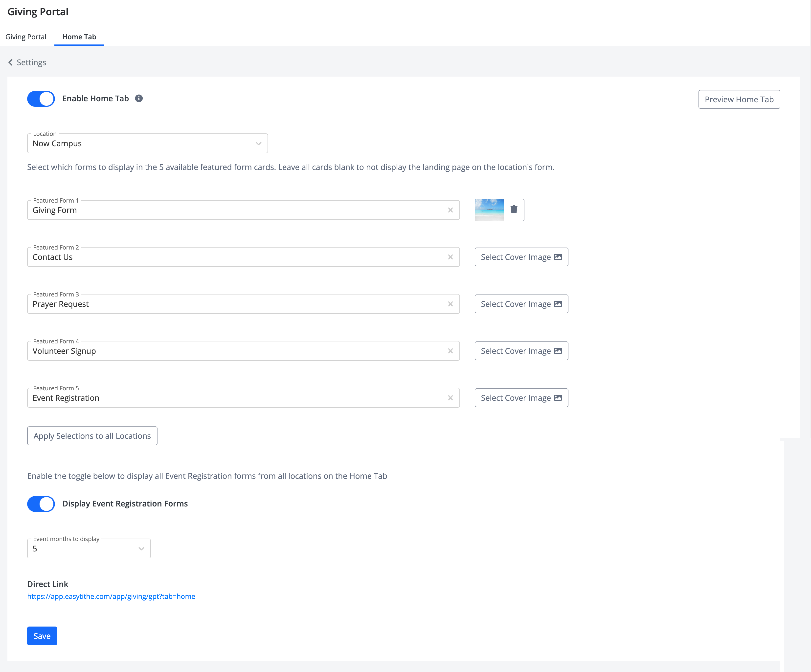Remove the Prayer Request featured form

[450, 304]
